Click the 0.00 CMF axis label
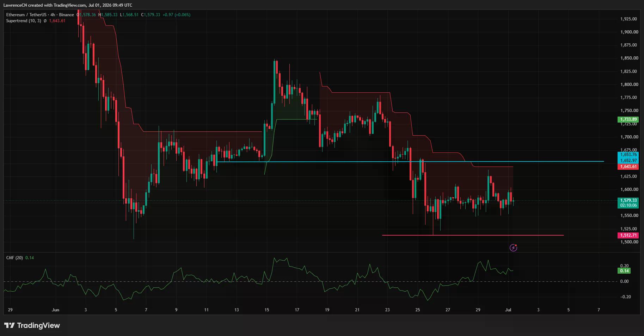 point(625,281)
